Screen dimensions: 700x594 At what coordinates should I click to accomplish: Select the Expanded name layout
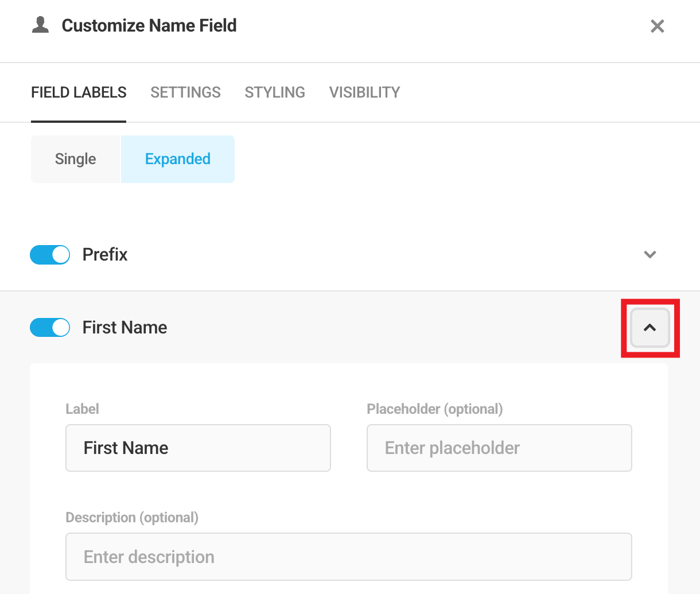pyautogui.click(x=177, y=159)
